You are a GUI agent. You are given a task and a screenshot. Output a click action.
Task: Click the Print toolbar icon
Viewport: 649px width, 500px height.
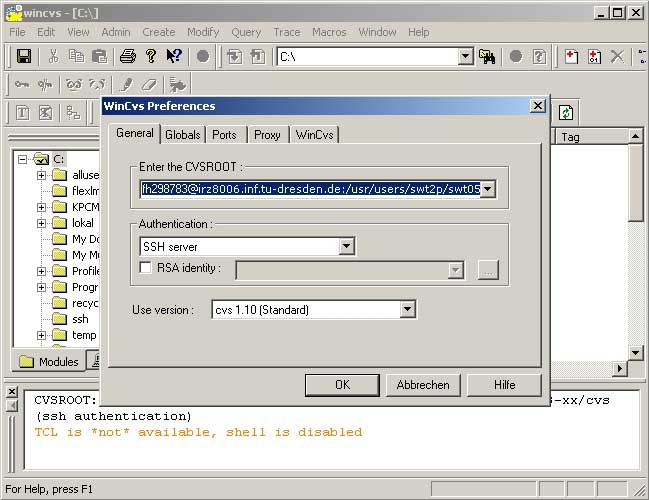point(127,56)
